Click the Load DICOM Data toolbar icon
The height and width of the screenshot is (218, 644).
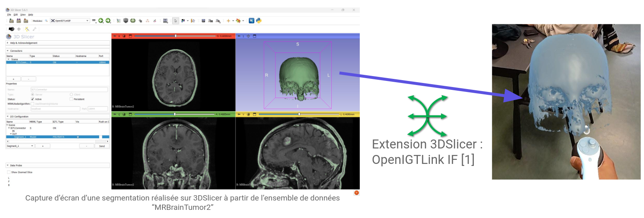[19, 21]
